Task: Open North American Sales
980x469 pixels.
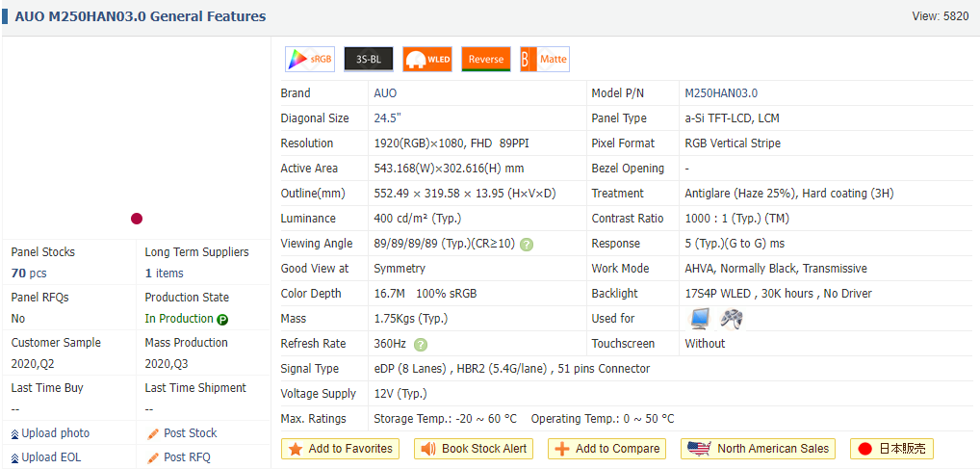Action: (759, 449)
